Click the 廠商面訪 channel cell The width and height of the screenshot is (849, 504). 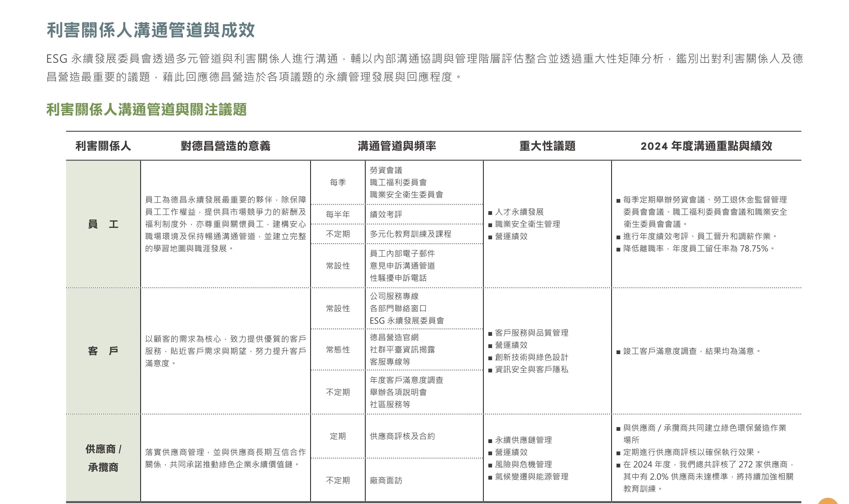click(386, 480)
